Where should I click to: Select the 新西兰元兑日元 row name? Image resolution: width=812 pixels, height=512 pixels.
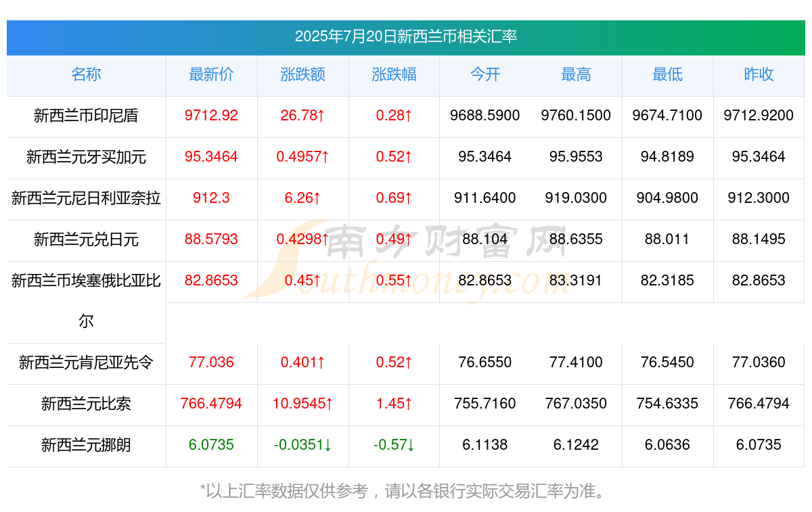[86, 239]
